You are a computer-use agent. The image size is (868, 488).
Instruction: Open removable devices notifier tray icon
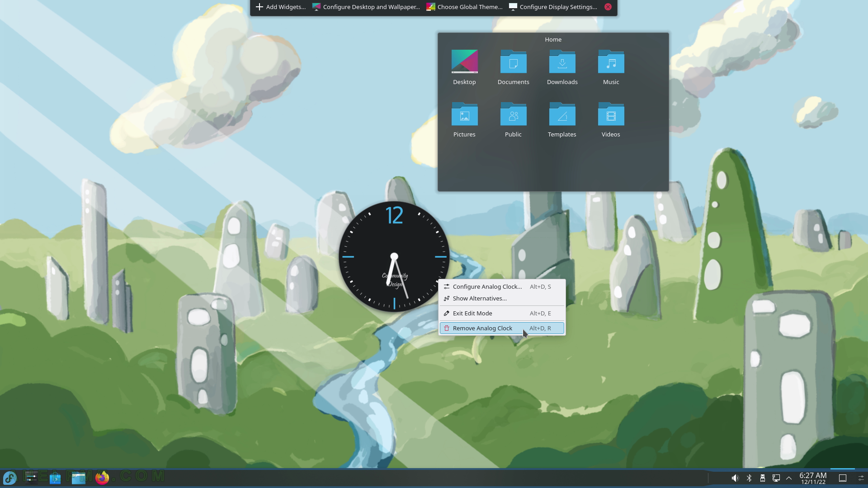(x=762, y=478)
